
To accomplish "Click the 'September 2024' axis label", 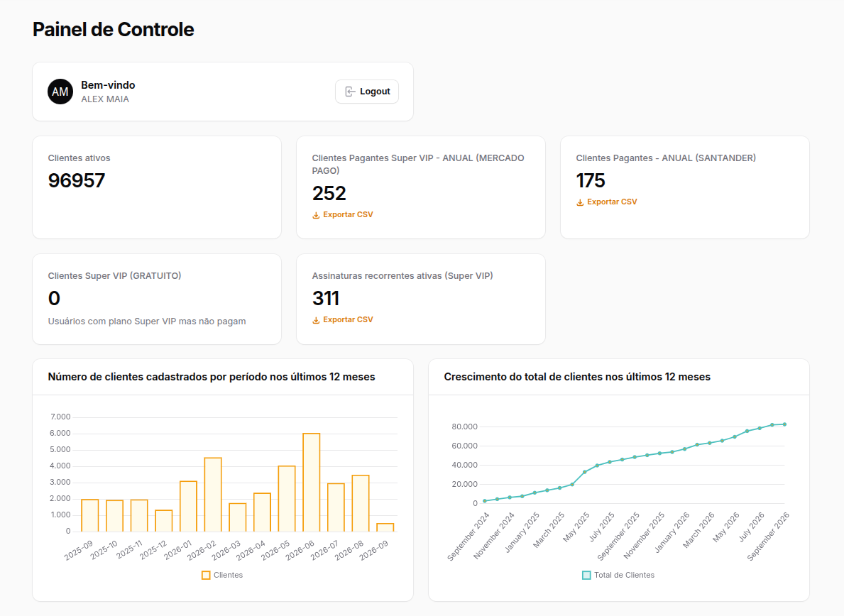I will (x=468, y=537).
